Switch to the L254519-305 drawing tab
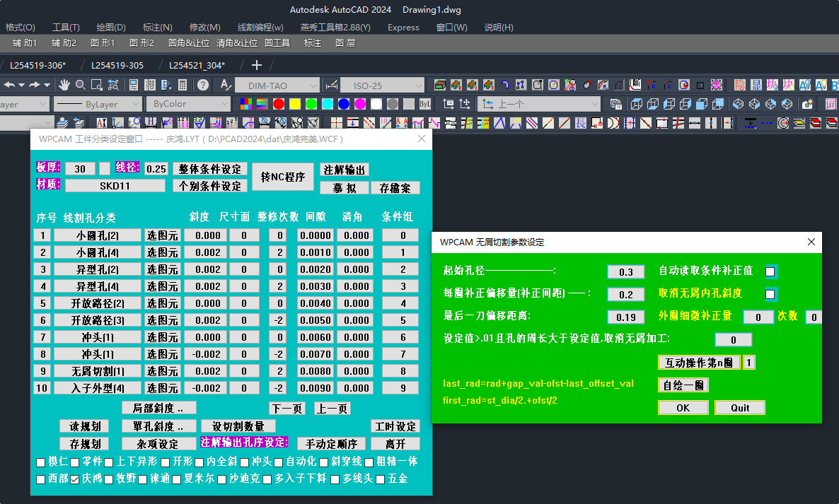Viewport: 839px width, 504px height. (117, 65)
